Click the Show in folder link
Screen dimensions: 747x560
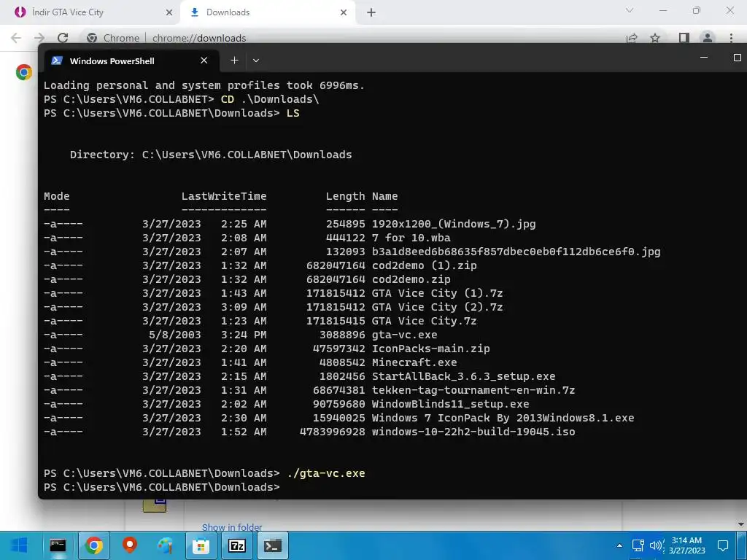(232, 527)
